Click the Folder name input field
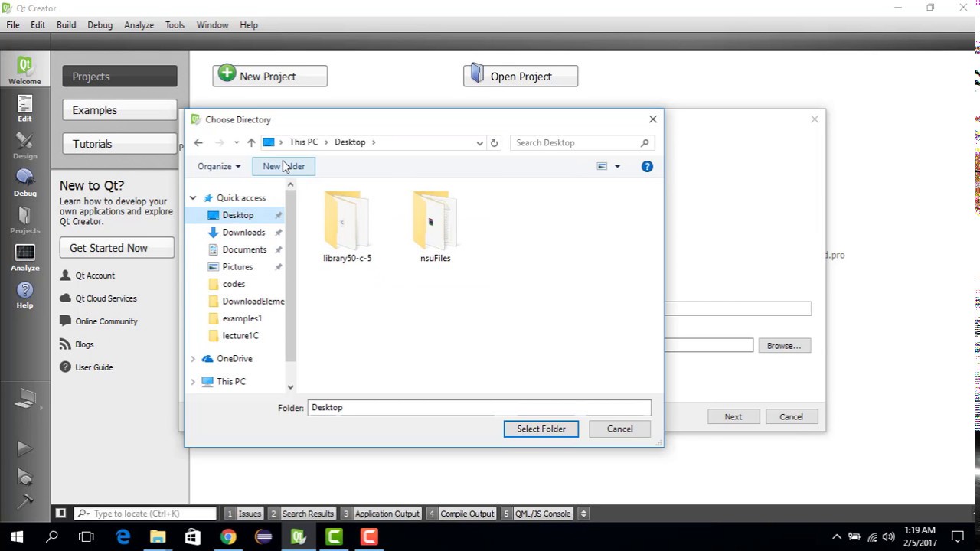 pyautogui.click(x=479, y=408)
